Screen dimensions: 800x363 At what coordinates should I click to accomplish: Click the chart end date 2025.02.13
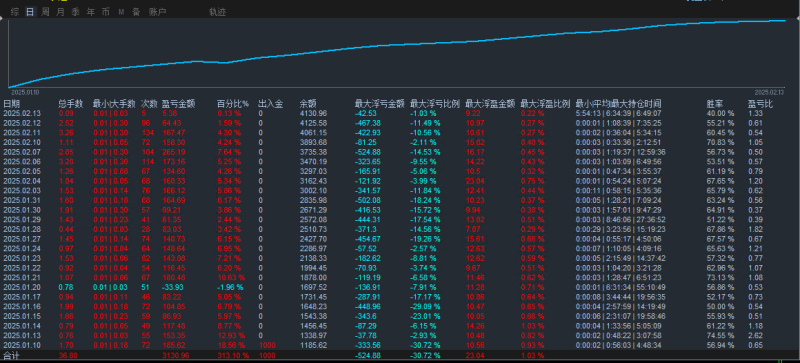pyautogui.click(x=770, y=92)
